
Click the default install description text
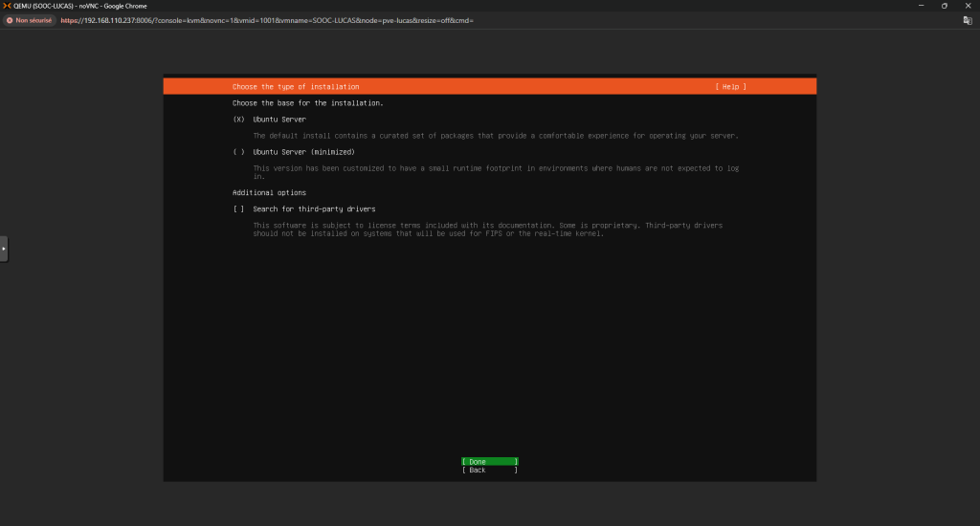coord(495,136)
